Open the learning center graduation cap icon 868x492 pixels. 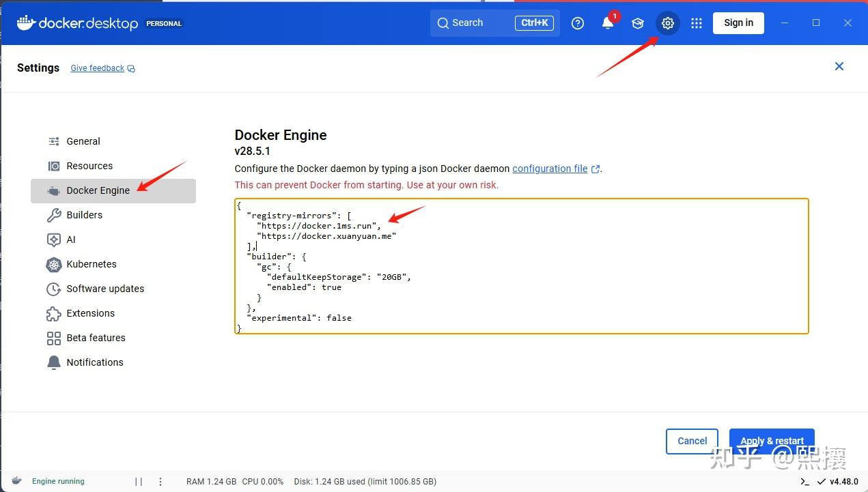pos(637,23)
